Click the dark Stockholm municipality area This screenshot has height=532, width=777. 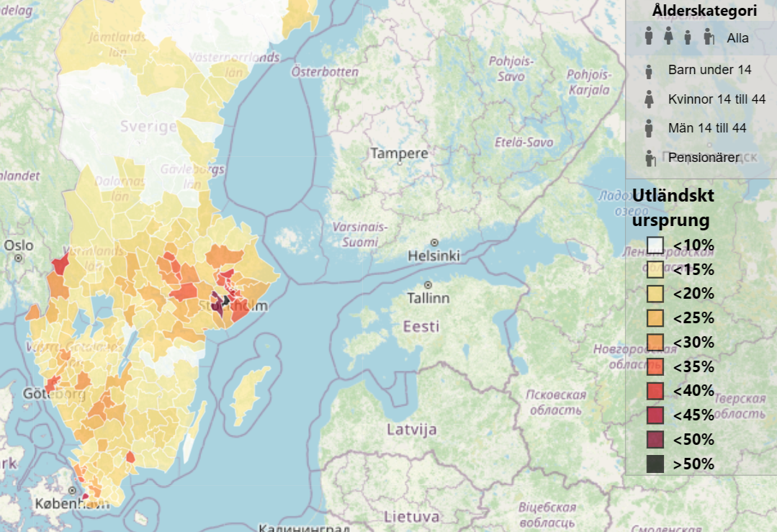pos(225,299)
